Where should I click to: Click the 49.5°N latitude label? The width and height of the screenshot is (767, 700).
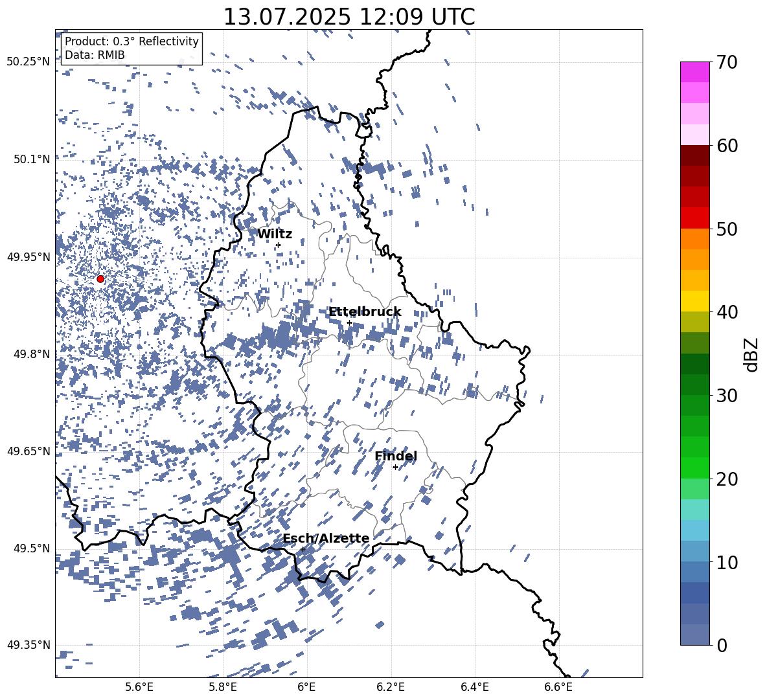(32, 548)
